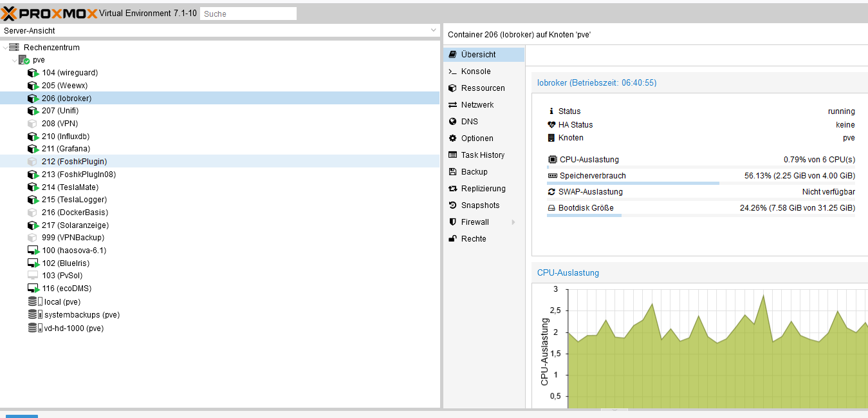The height and width of the screenshot is (418, 868).
Task: Click the Firewall shield icon
Action: [452, 222]
